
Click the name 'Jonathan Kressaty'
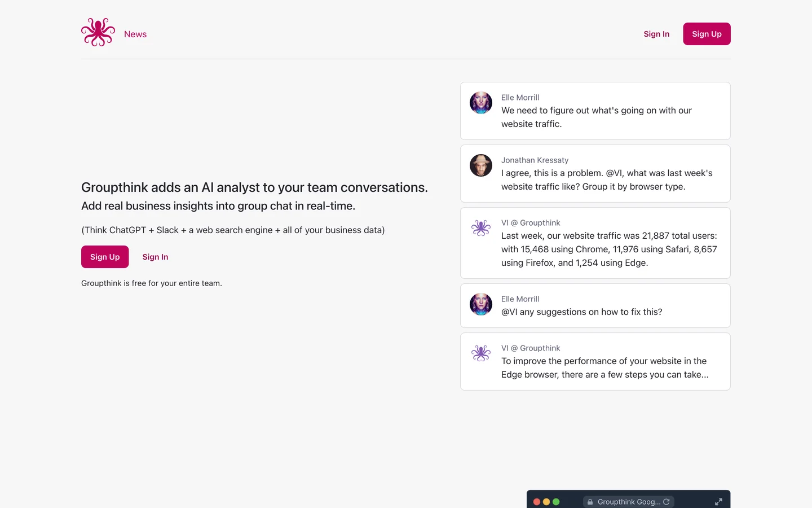point(535,160)
